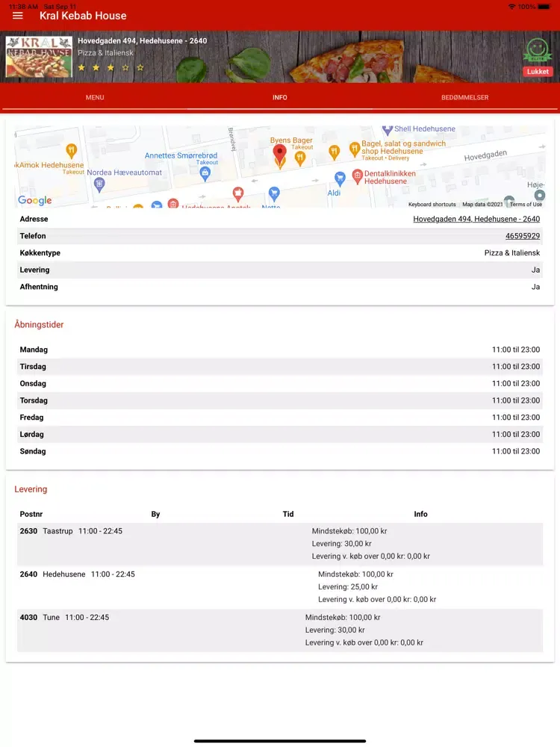Open the BEDØMMELSER reviews tab
Screen dimensions: 560x747
pos(464,97)
